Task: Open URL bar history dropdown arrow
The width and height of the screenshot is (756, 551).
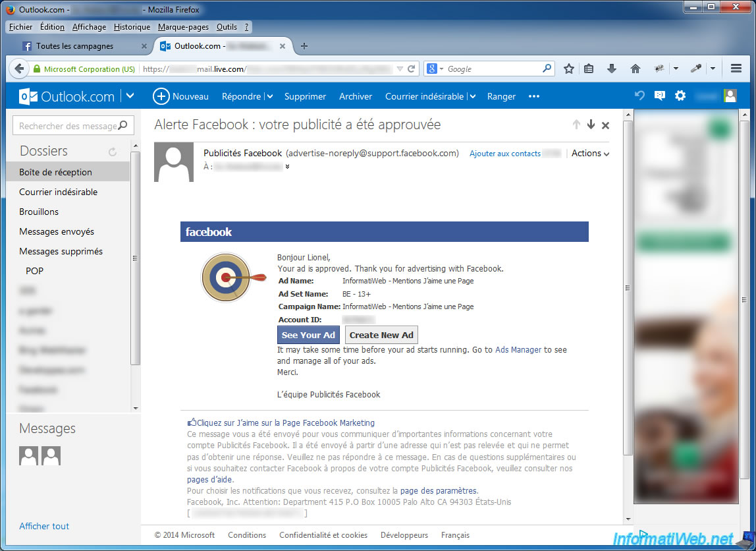Action: click(x=400, y=69)
